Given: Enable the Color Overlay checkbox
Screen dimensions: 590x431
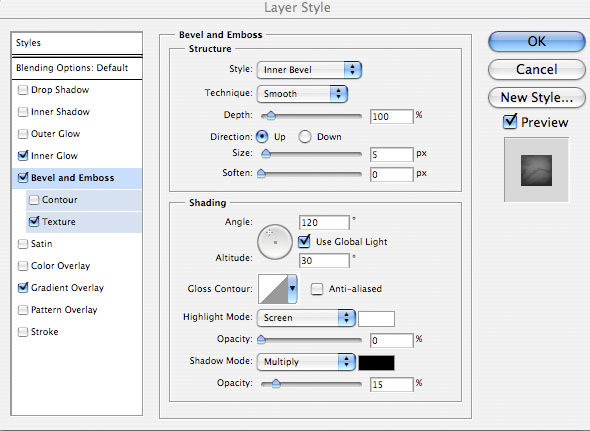Looking at the screenshot, I should click(x=23, y=266).
